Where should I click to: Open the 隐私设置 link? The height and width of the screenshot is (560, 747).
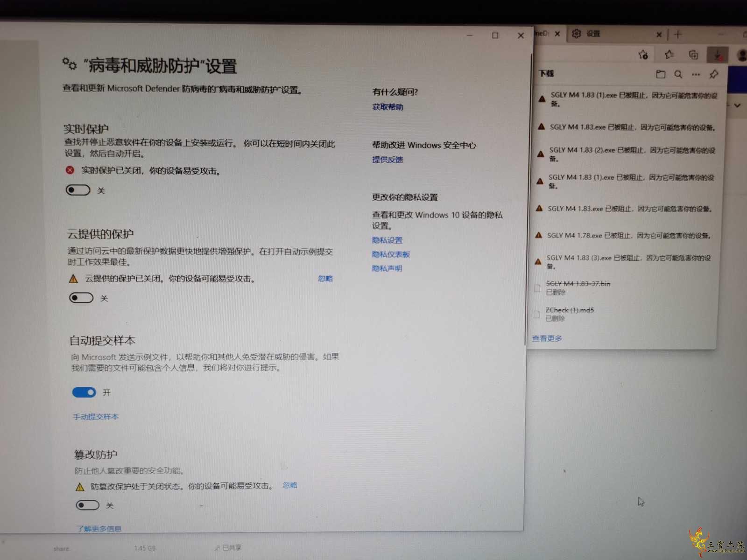pyautogui.click(x=387, y=240)
